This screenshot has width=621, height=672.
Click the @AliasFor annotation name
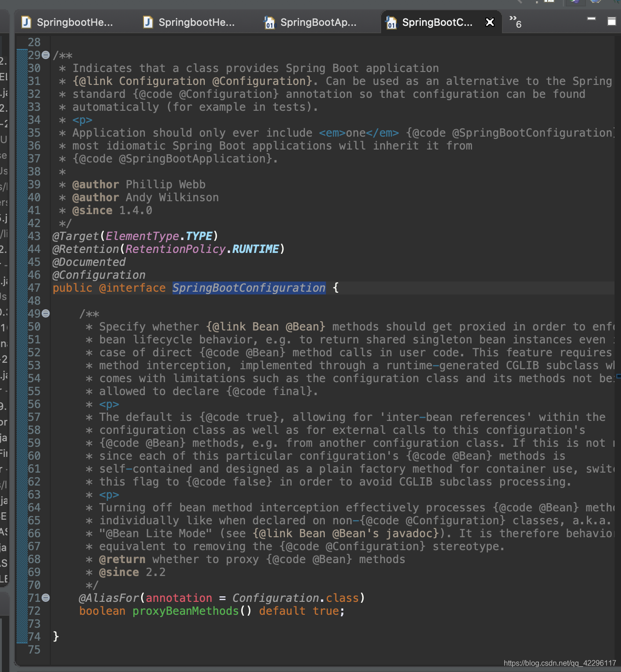click(109, 598)
